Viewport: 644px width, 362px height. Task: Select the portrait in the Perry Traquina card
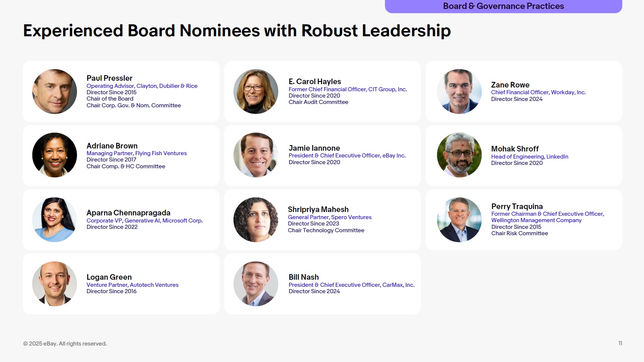pos(459,220)
